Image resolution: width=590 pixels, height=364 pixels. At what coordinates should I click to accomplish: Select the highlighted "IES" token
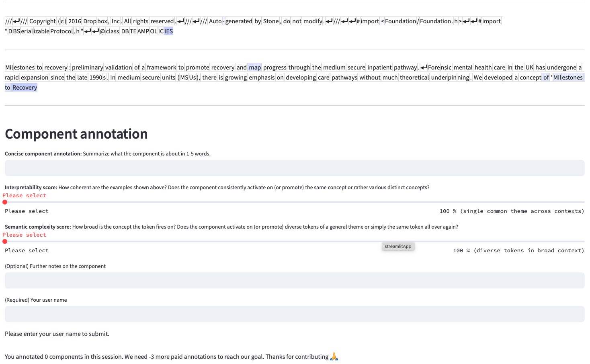click(169, 31)
